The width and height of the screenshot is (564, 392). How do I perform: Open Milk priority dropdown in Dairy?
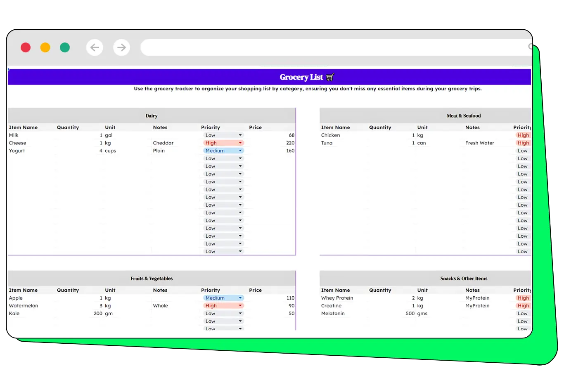tap(240, 135)
